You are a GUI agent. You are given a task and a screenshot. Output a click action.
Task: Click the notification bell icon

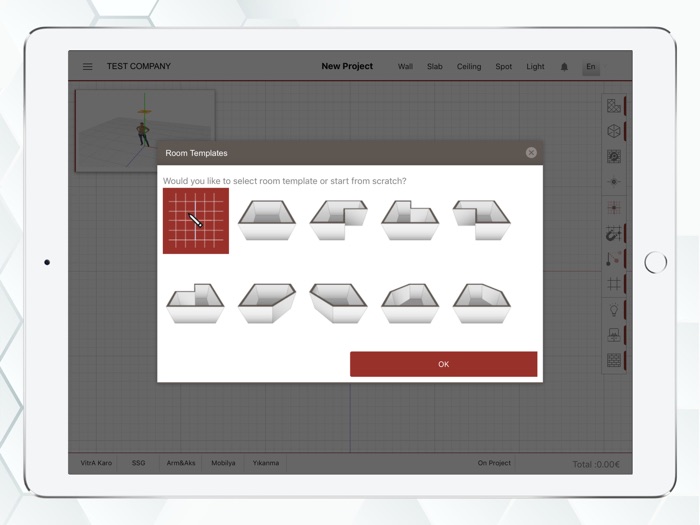point(564,67)
